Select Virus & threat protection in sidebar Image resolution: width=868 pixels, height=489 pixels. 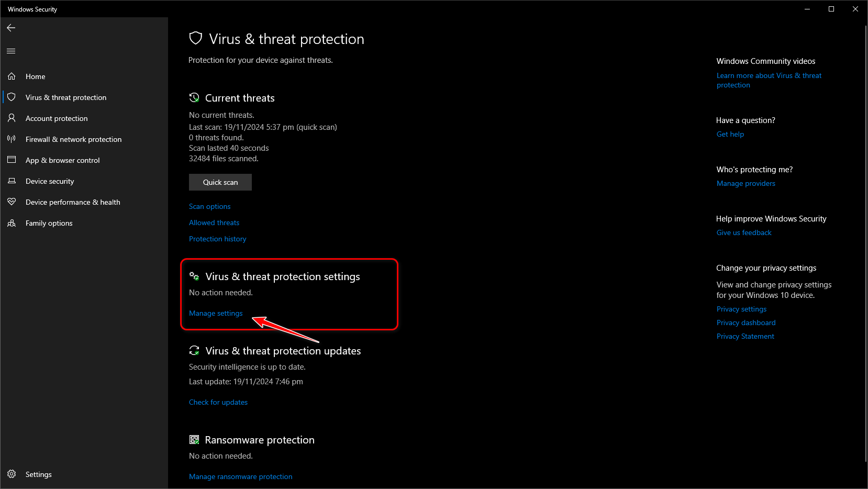66,97
